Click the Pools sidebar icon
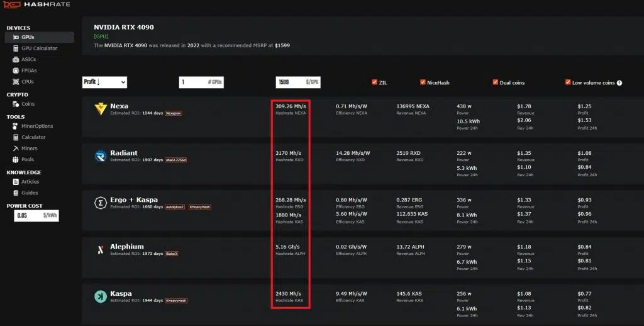This screenshot has width=644, height=326. 16,159
